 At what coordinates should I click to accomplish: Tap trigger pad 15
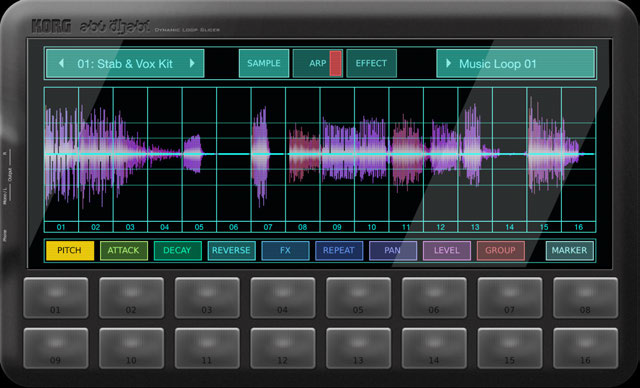(510, 348)
